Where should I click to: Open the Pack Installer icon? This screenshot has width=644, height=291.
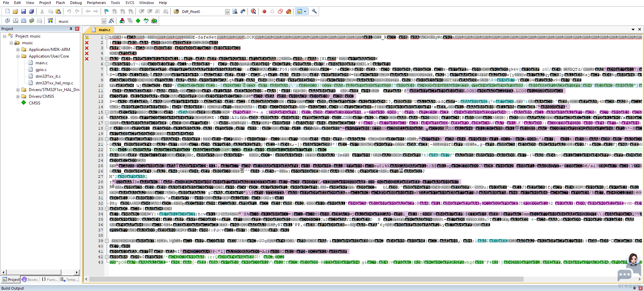(x=154, y=21)
